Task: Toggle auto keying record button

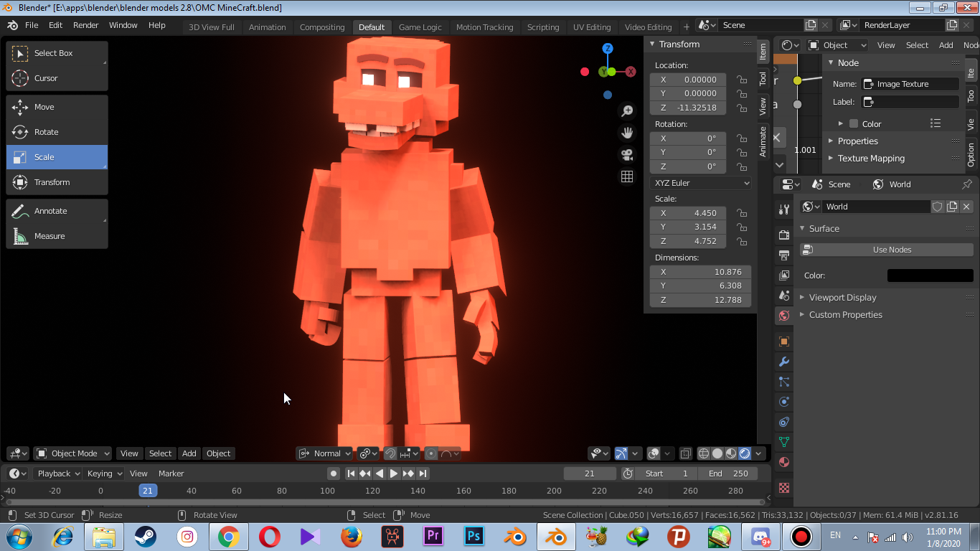Action: tap(334, 474)
